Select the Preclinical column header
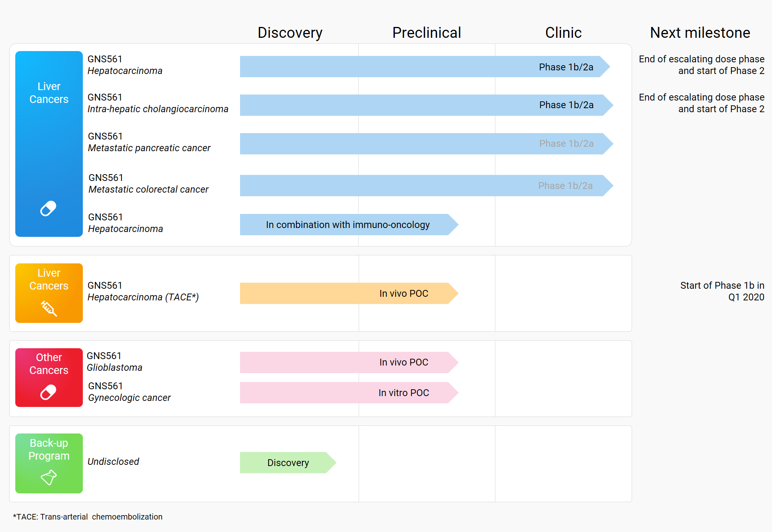The image size is (772, 532). (427, 33)
